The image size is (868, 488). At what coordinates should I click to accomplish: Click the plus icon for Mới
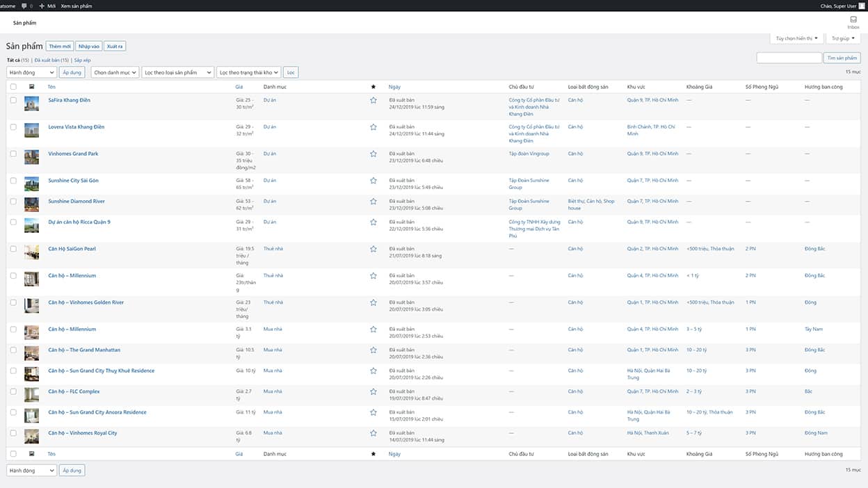42,6
